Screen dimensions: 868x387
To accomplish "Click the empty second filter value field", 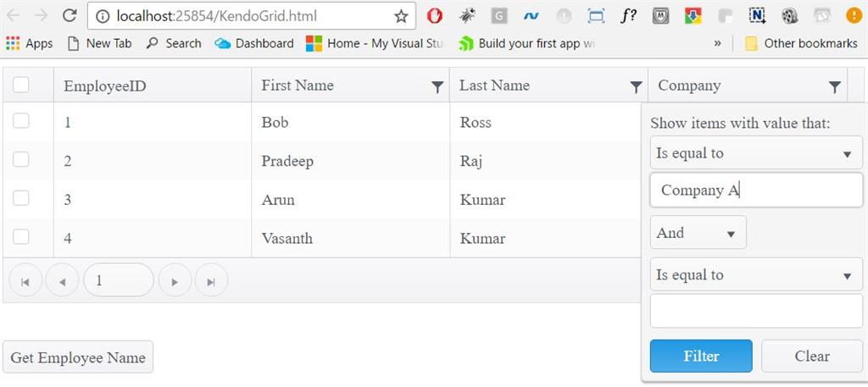I will pyautogui.click(x=755, y=311).
